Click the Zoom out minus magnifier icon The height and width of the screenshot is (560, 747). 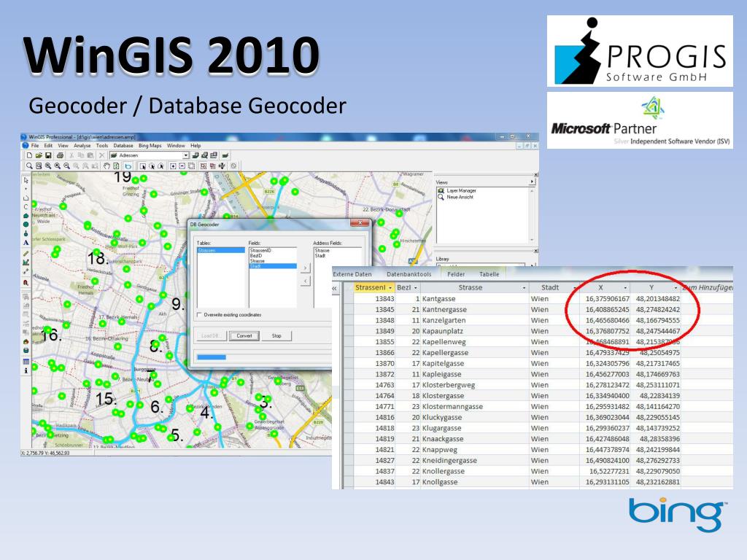tap(66, 166)
